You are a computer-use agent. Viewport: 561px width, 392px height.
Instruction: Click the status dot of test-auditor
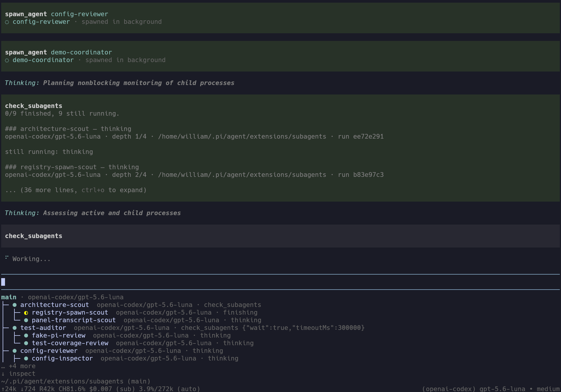14,328
